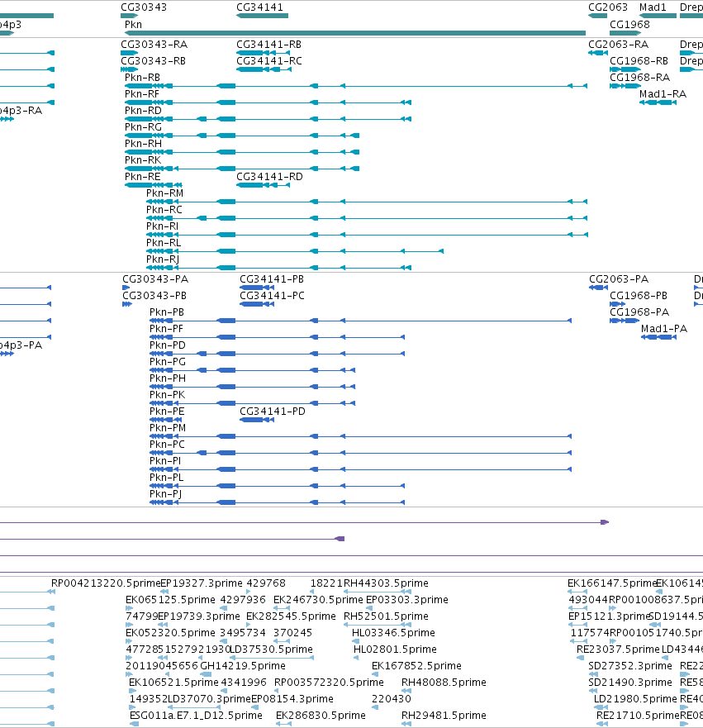Select EST GH14219.5prime label

[x=243, y=666]
